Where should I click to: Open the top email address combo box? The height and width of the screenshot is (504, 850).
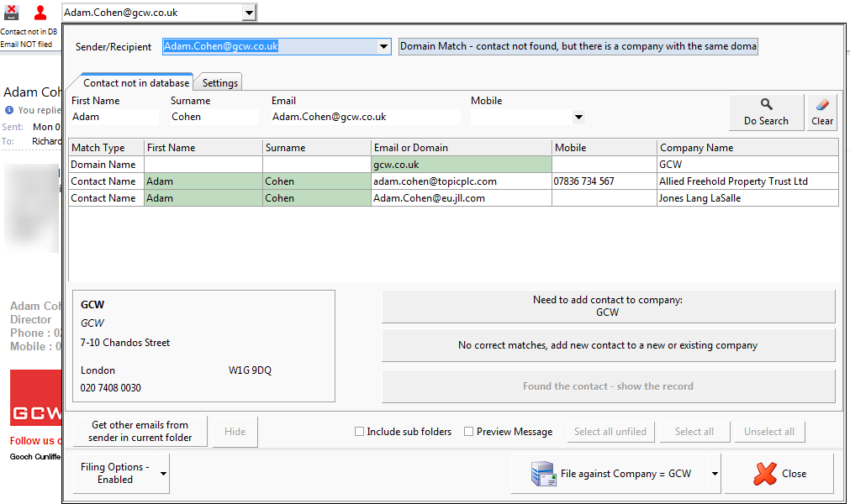248,13
